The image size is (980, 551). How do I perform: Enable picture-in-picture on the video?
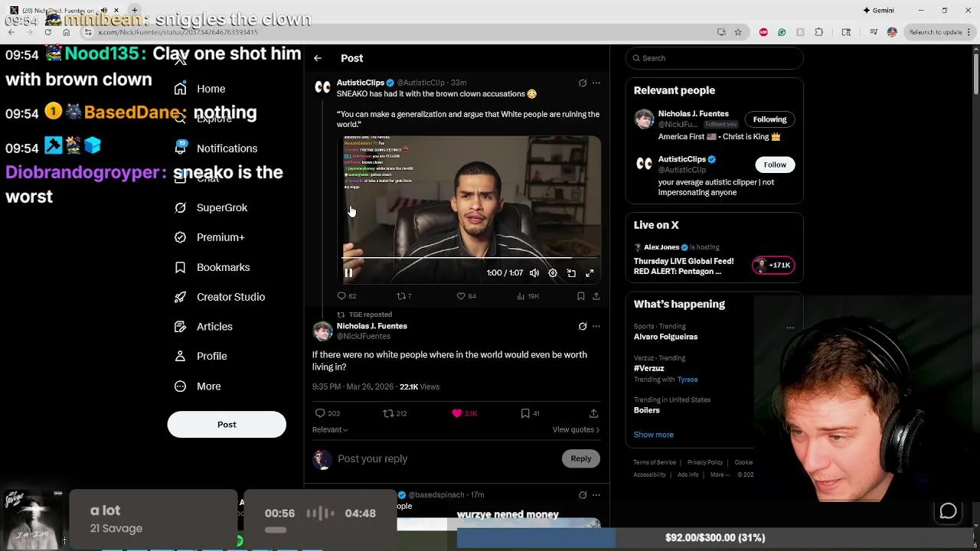571,273
